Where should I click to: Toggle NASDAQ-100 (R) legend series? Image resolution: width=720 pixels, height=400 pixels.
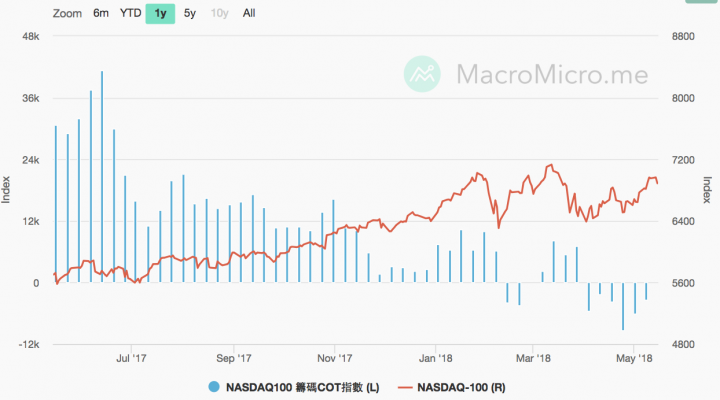point(451,388)
